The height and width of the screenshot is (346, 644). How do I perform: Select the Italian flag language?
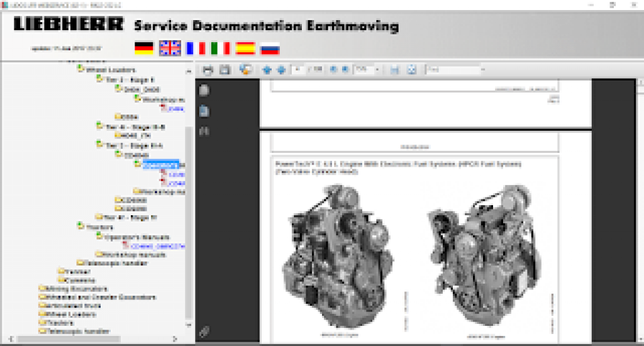click(x=220, y=48)
